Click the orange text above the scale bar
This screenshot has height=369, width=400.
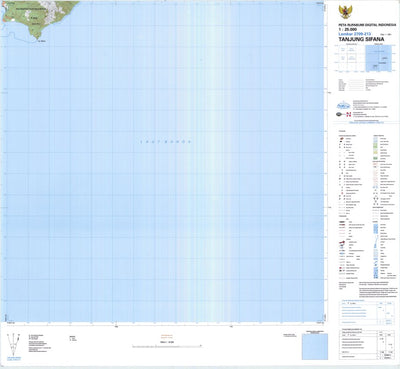(x=167, y=336)
